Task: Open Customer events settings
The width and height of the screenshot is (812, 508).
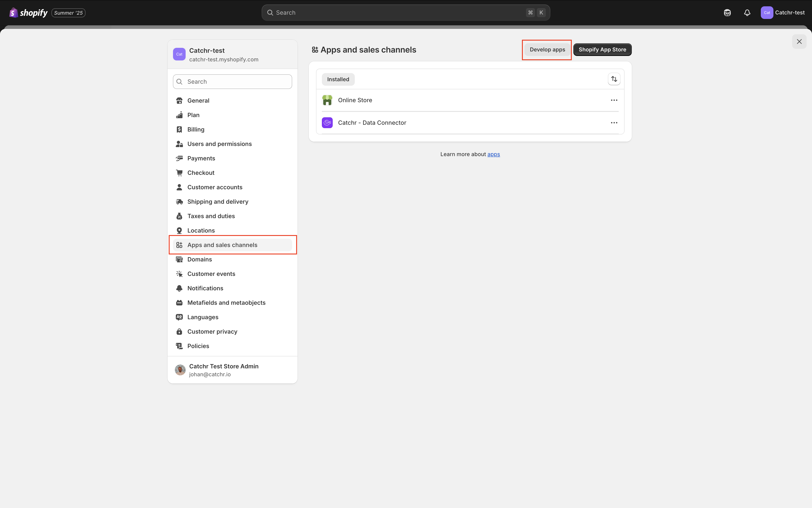Action: click(x=233, y=274)
